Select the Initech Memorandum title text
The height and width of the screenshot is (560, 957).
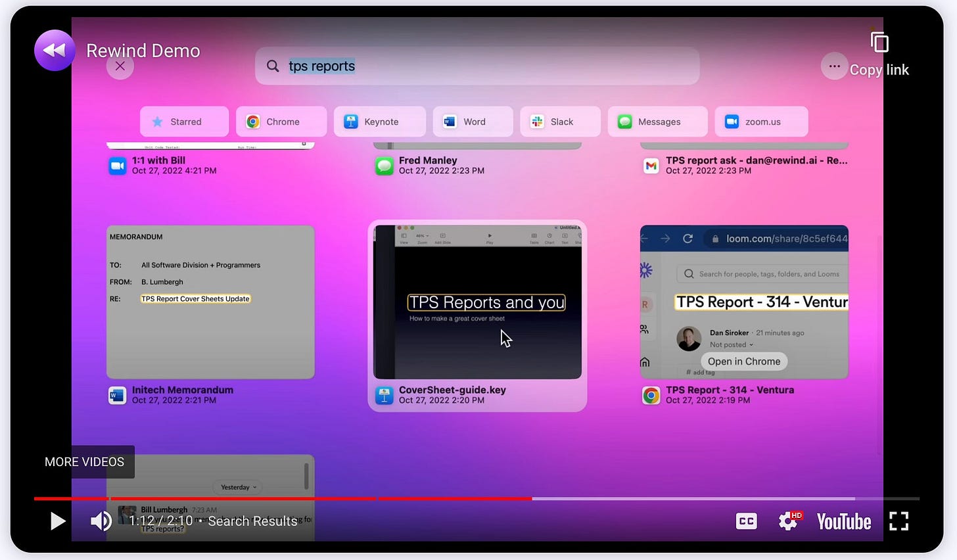(x=183, y=390)
